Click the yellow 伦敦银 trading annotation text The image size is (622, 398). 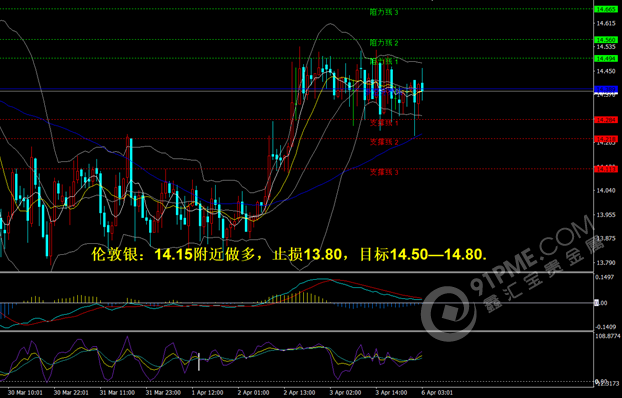click(289, 254)
